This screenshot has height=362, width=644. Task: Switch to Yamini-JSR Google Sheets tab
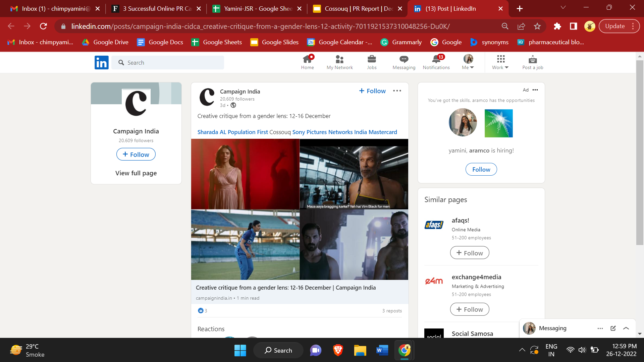tap(258, 9)
